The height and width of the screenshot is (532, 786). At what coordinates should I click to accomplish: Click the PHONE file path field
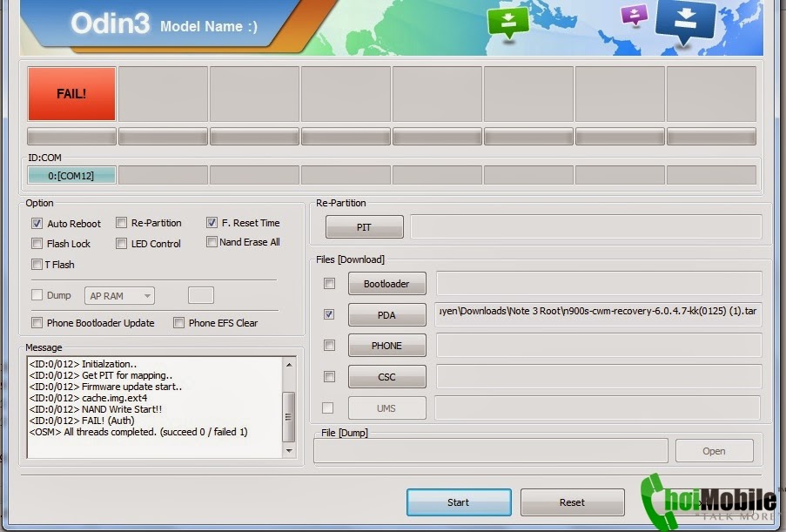click(x=599, y=346)
